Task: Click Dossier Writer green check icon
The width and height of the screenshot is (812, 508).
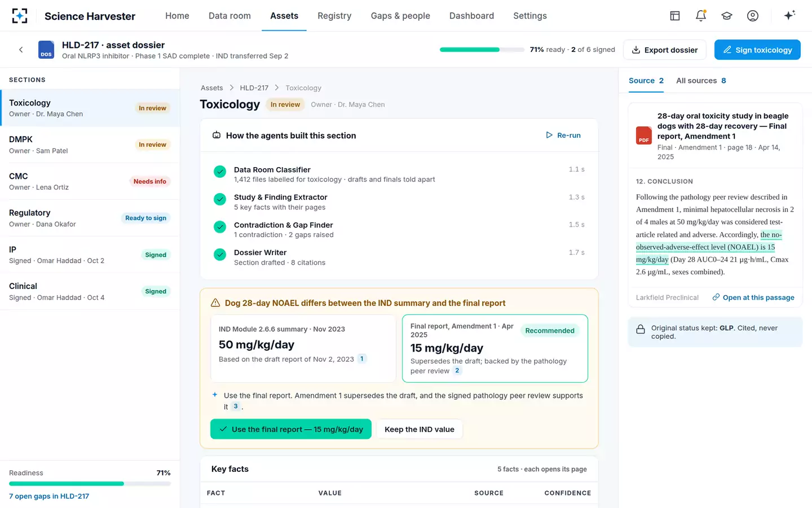Action: (x=220, y=255)
